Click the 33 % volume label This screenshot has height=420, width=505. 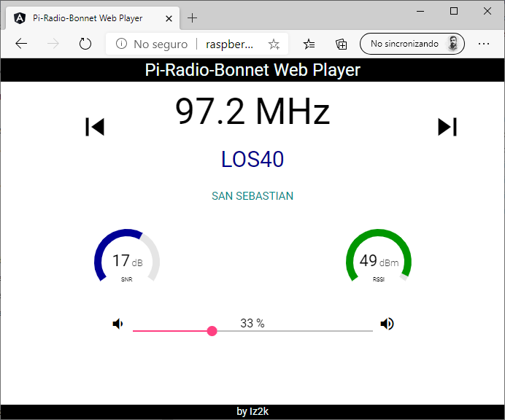[252, 323]
